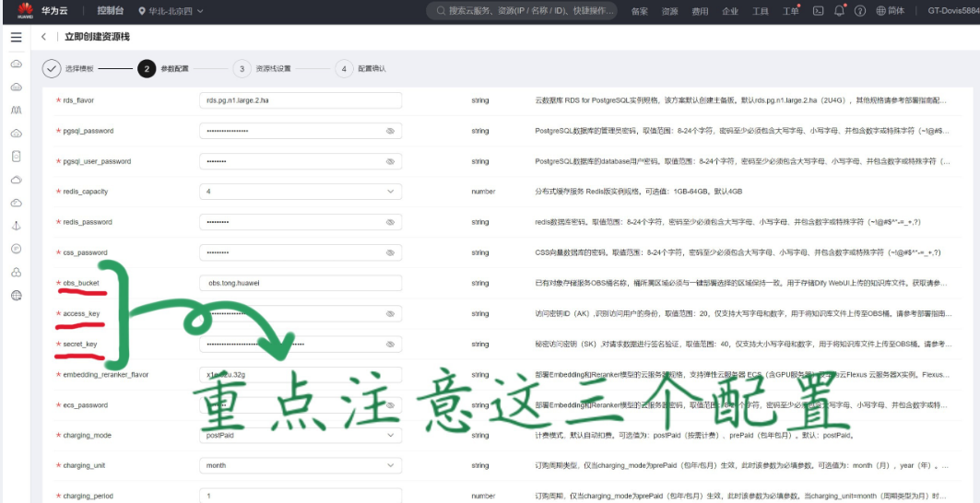Show the pgsql_password value
This screenshot has width=980, height=503.
pyautogui.click(x=390, y=131)
